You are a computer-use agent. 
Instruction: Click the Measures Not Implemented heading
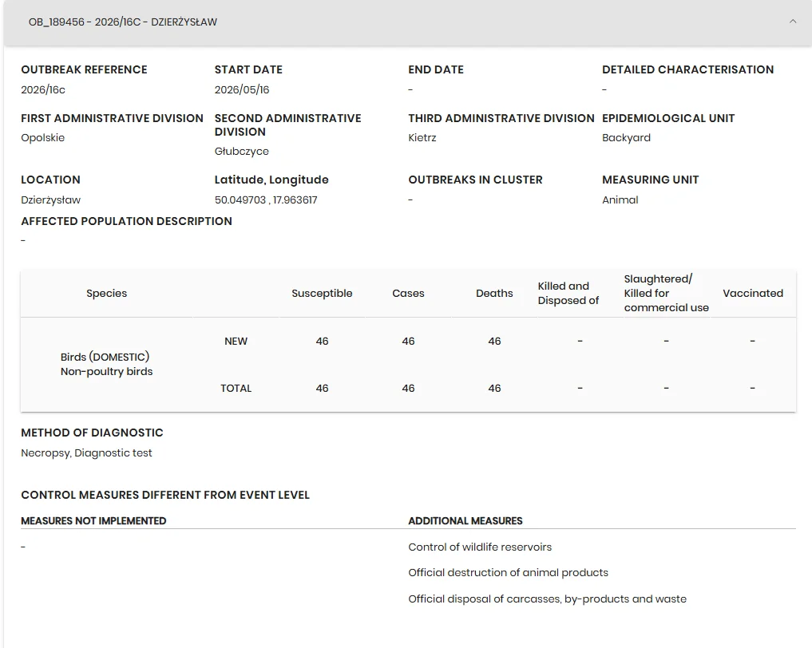point(93,520)
